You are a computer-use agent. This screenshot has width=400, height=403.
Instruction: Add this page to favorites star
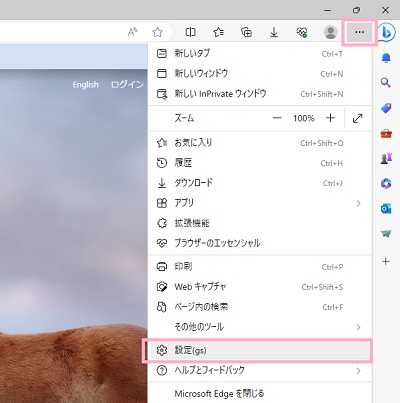point(157,32)
